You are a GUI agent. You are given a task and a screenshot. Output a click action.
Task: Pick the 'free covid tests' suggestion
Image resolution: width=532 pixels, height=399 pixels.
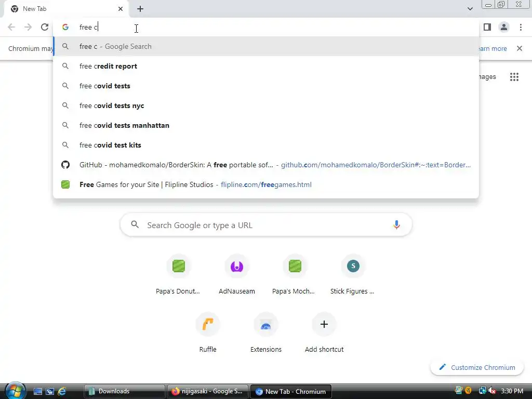click(266, 86)
